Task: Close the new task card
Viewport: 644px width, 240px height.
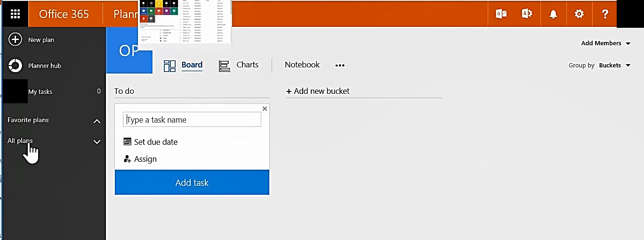Action: [265, 108]
